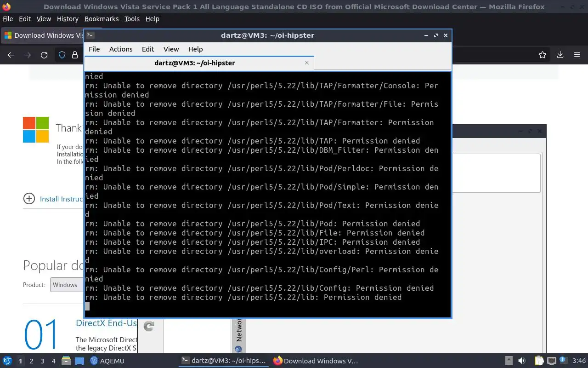The width and height of the screenshot is (588, 368).
Task: Switch to AQEMU in the taskbar
Action: [x=107, y=361]
